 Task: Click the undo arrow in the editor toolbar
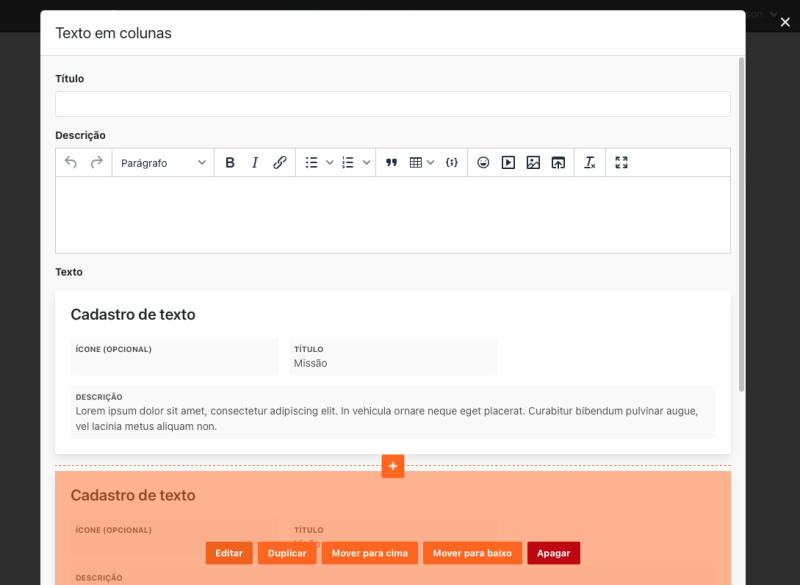click(71, 162)
